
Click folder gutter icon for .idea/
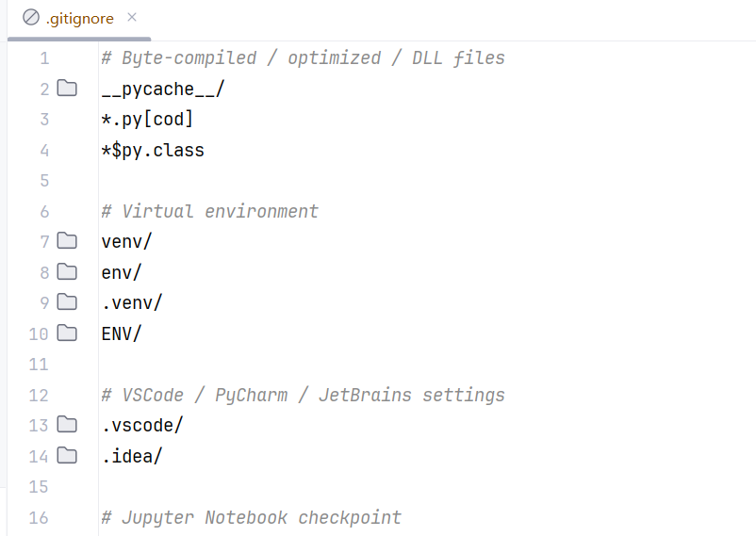click(x=67, y=456)
